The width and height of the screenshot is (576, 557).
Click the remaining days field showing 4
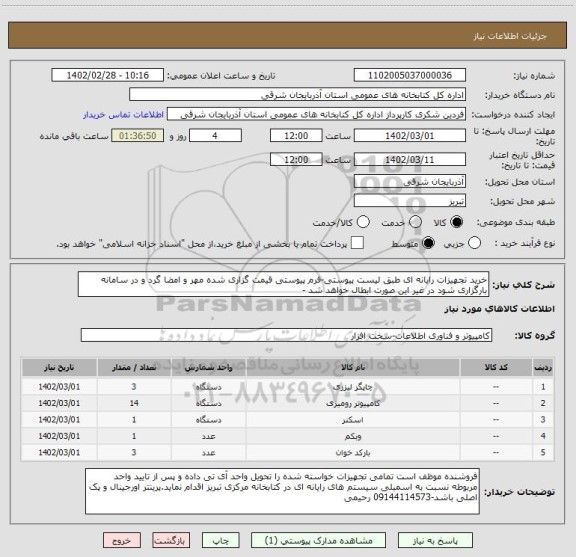(x=215, y=136)
